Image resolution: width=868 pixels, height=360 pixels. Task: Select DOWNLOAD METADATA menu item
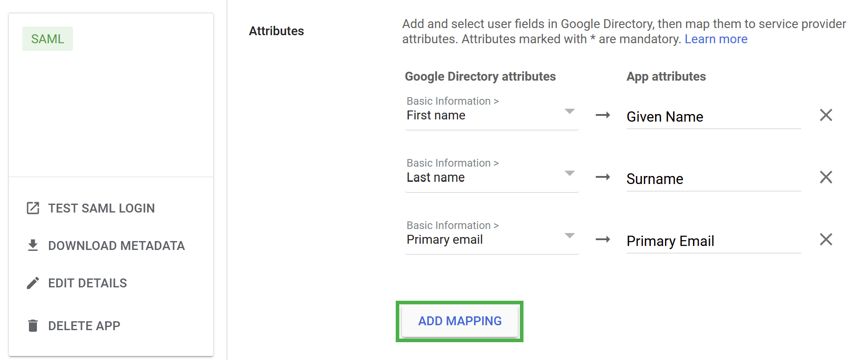tap(116, 245)
